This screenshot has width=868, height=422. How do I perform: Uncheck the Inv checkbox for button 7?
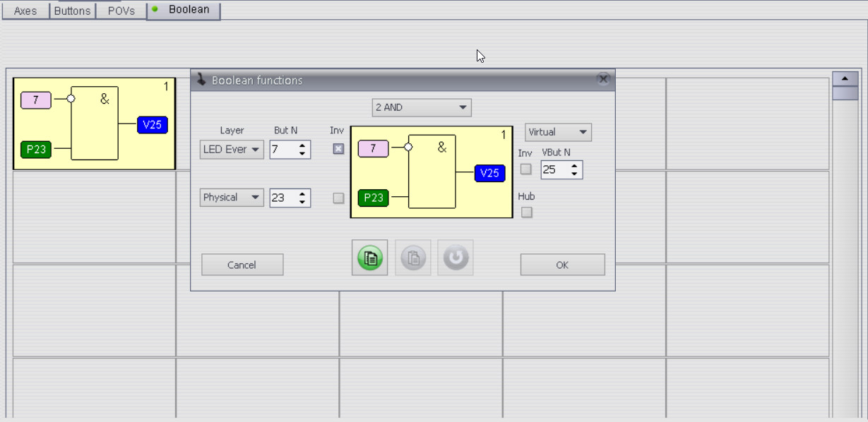(x=338, y=149)
